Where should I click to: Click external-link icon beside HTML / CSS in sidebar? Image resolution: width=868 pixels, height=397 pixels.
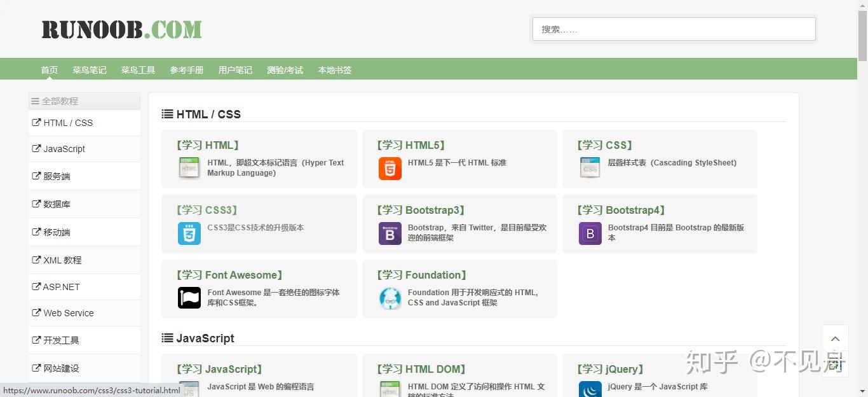(x=36, y=123)
